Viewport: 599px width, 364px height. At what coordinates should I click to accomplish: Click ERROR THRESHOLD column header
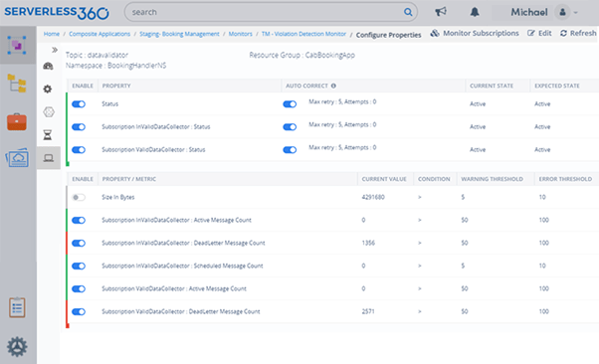[565, 179]
